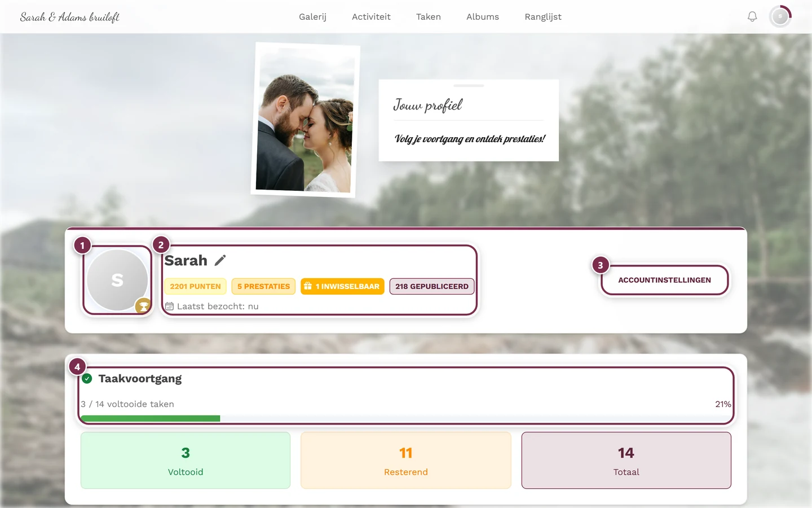Click the 1 Inwisselbaar badge

342,286
